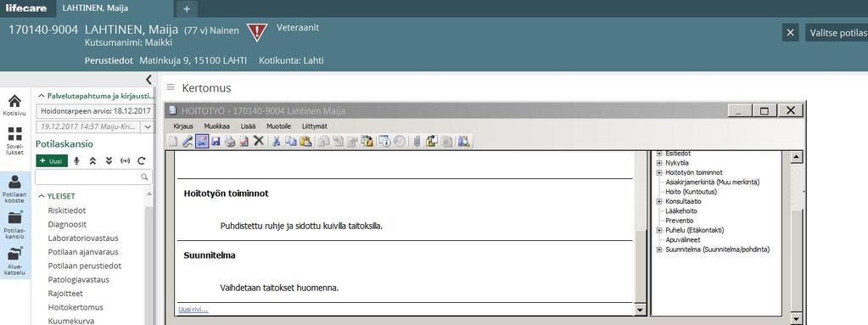Expand Puhelu (Etäkontakti) tree node

pyautogui.click(x=659, y=230)
